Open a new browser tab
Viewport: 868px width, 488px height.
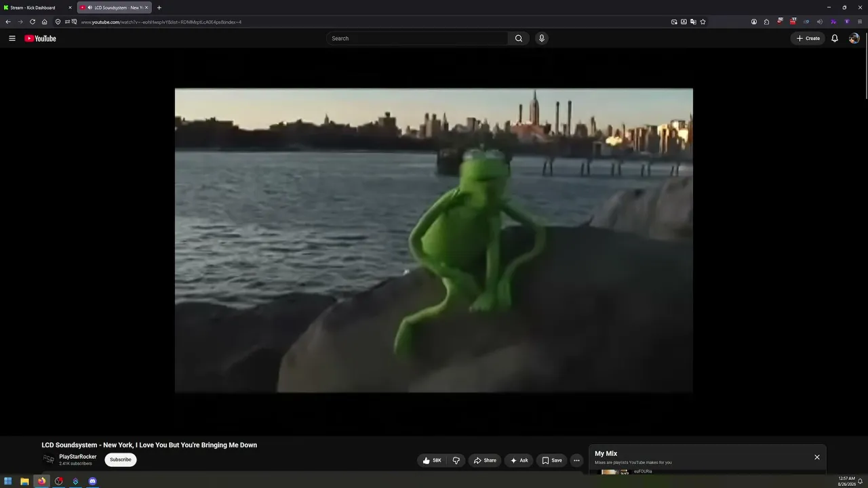click(x=159, y=7)
